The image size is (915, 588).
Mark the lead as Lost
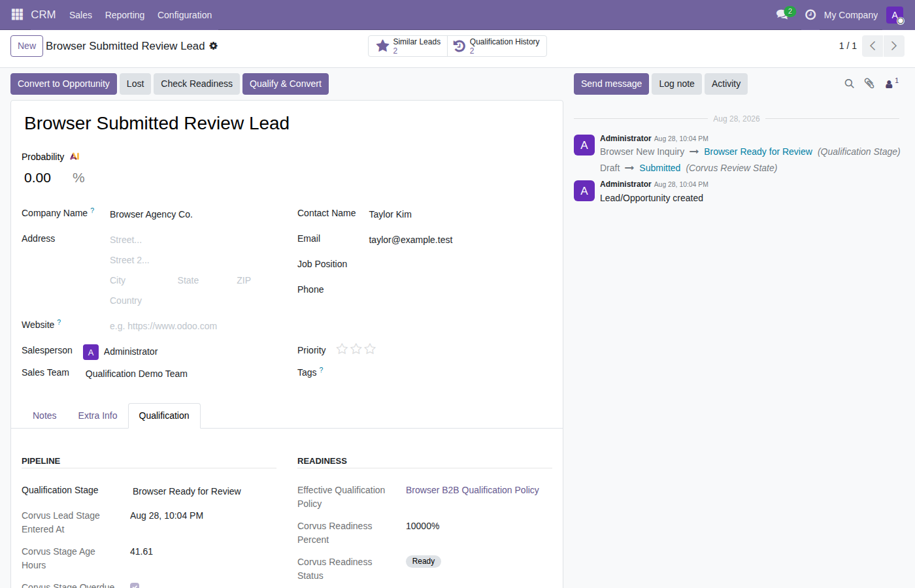pos(135,84)
